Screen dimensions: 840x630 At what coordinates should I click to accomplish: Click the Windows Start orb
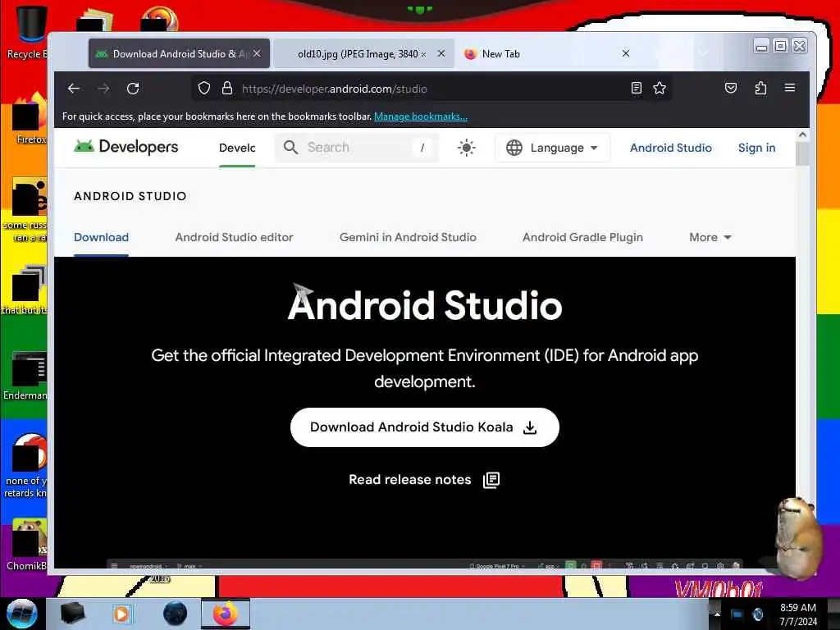(x=21, y=614)
